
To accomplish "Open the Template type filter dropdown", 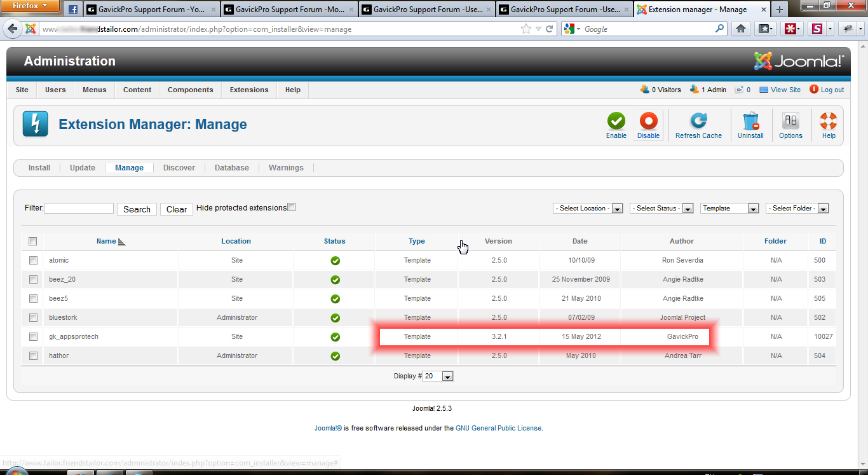I will [729, 209].
